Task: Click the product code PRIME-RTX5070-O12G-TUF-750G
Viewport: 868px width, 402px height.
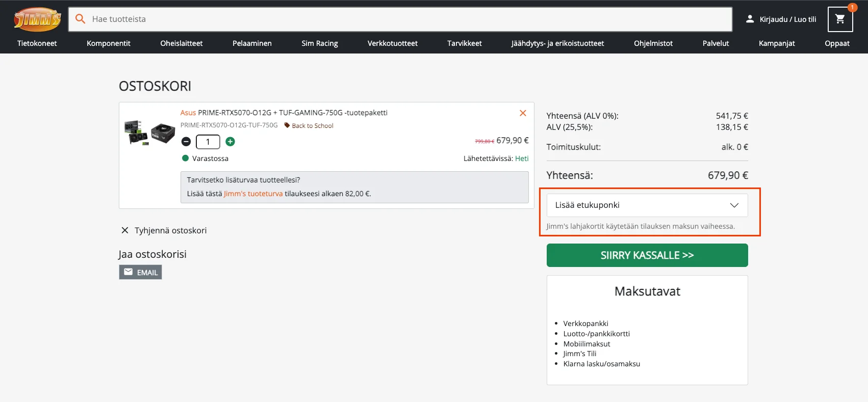Action: tap(229, 125)
